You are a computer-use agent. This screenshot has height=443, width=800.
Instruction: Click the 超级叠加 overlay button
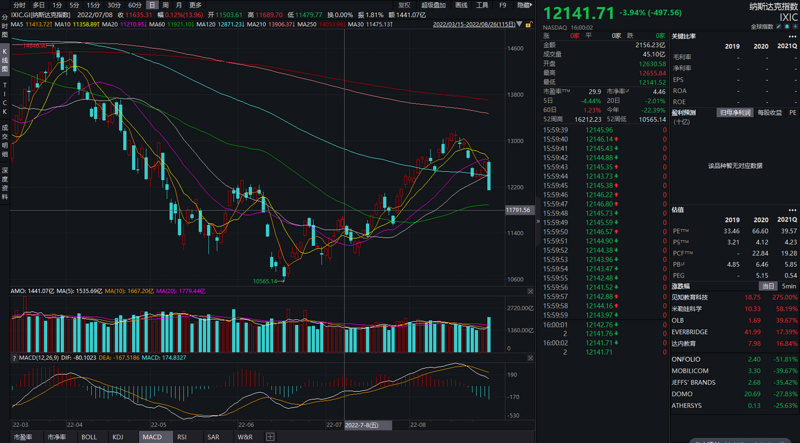pyautogui.click(x=434, y=5)
